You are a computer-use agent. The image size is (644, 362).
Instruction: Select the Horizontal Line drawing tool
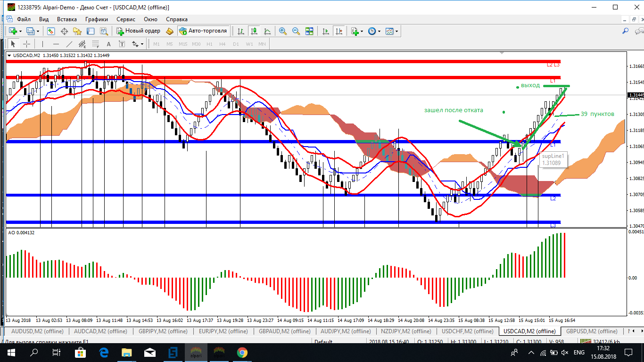(x=56, y=44)
